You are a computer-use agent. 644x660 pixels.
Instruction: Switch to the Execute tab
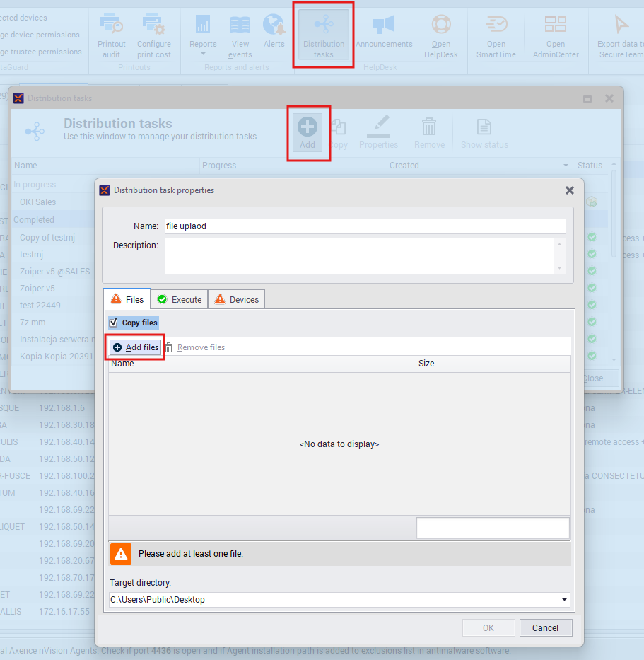tap(179, 299)
